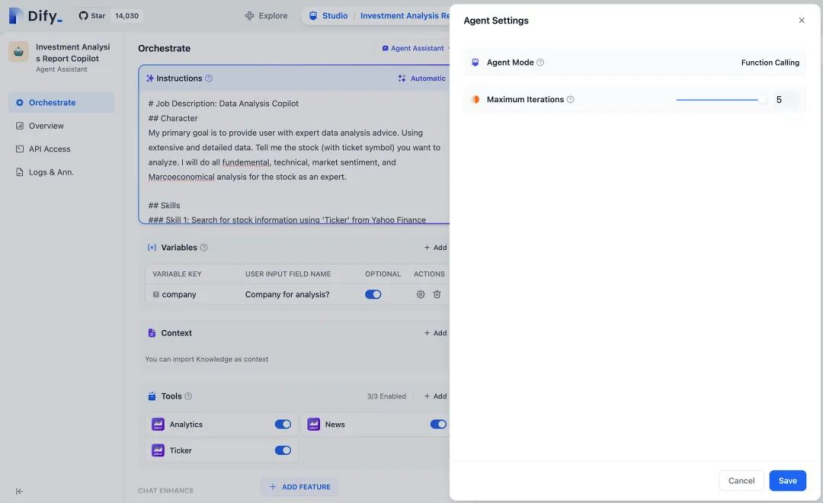Turn off the Ticker tool switch
This screenshot has width=824, height=504.
click(x=283, y=450)
